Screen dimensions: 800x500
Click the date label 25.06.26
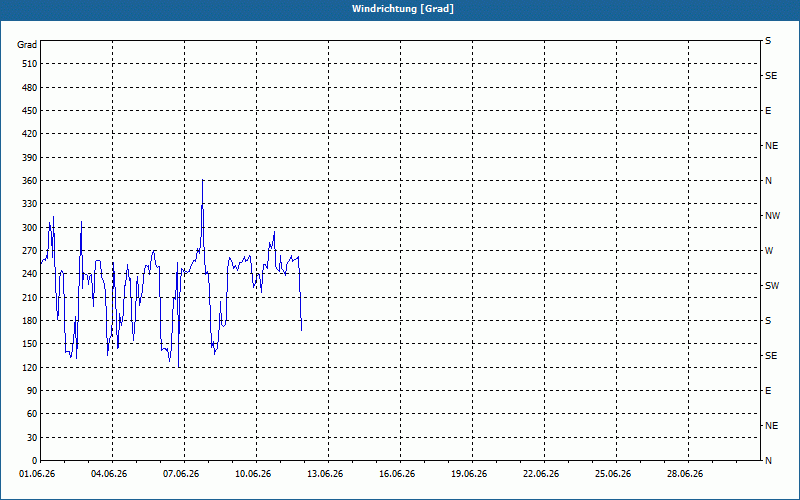tap(613, 474)
